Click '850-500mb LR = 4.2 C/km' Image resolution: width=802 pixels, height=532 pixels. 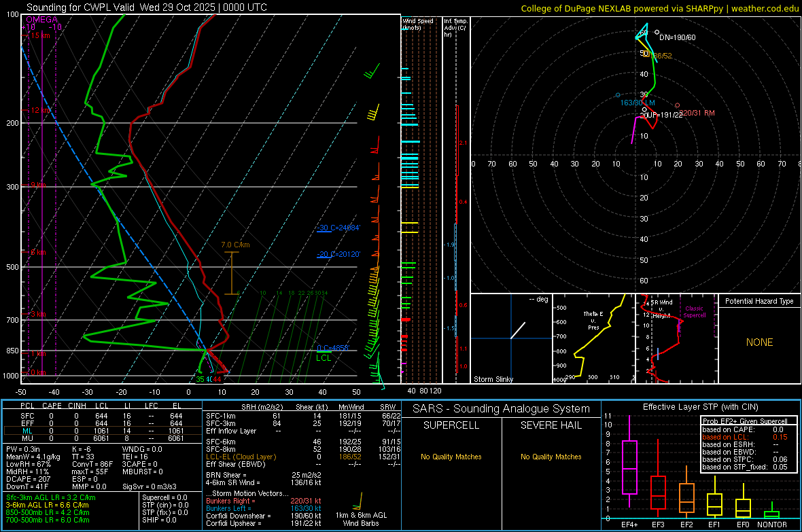tap(48, 512)
